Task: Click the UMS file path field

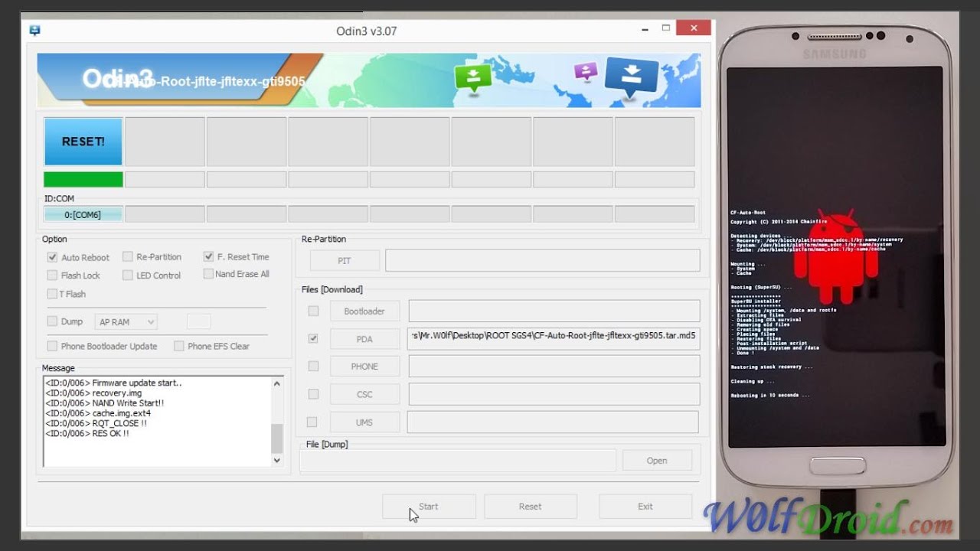Action: [x=553, y=422]
